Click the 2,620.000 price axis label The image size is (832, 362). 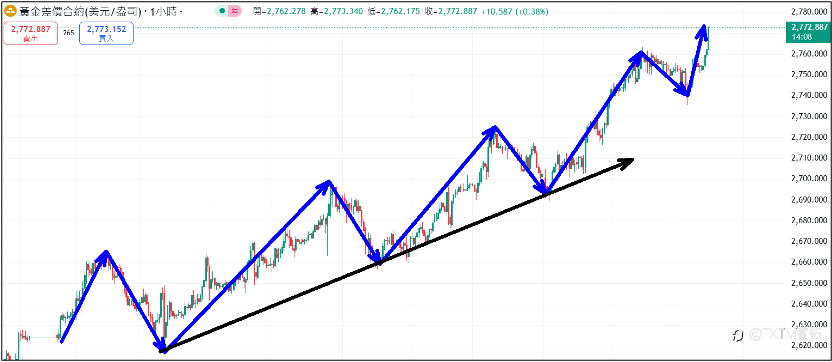point(808,346)
